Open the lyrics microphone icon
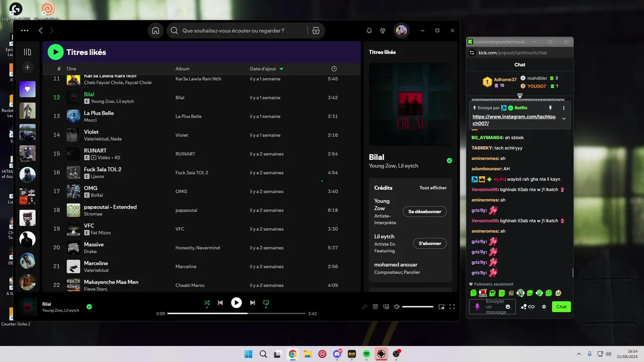 pyautogui.click(x=365, y=307)
